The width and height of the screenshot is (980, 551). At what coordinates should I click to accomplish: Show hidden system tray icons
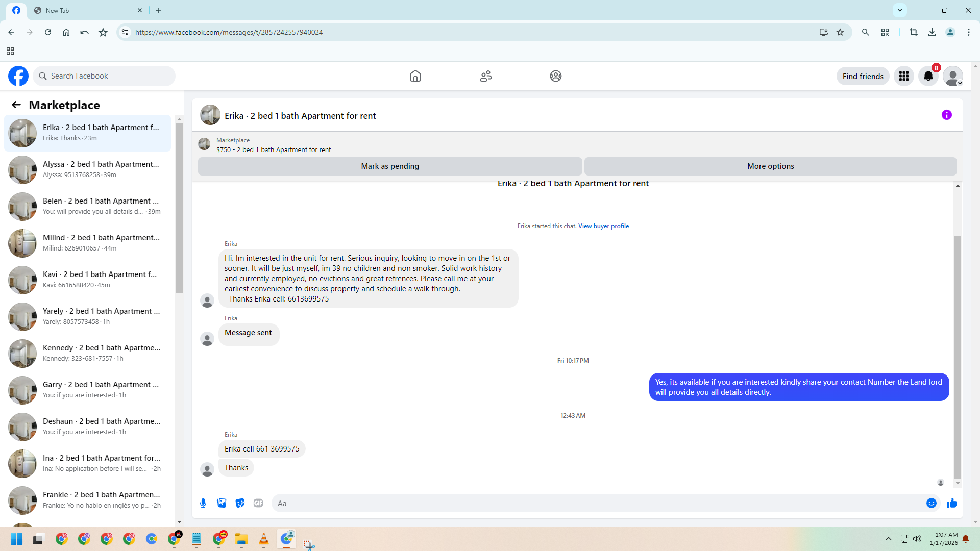pos(888,539)
